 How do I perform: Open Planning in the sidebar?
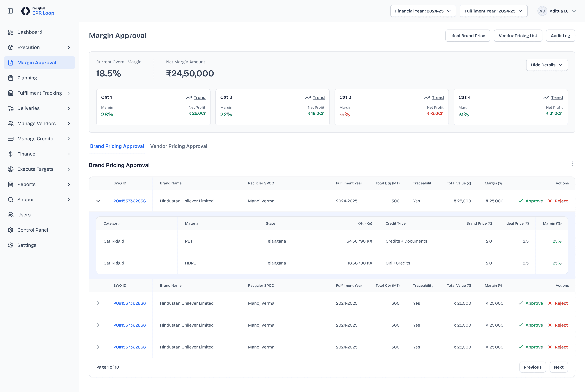pyautogui.click(x=27, y=78)
